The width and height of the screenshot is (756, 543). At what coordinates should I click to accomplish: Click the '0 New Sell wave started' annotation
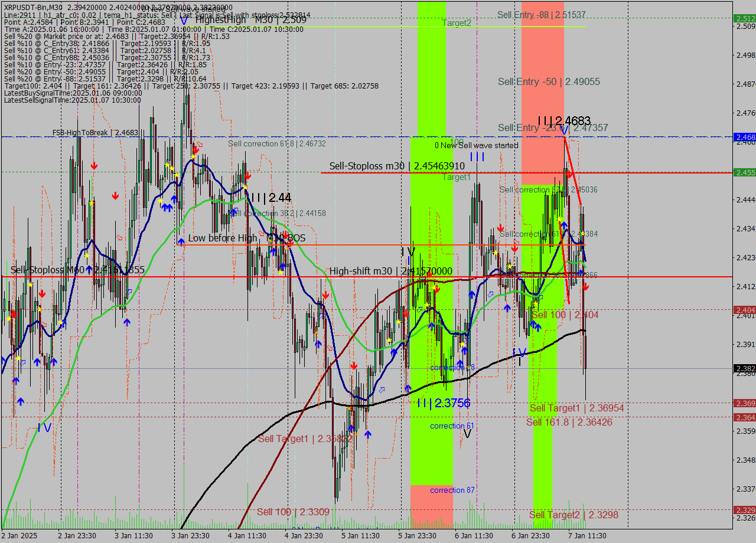[x=476, y=145]
